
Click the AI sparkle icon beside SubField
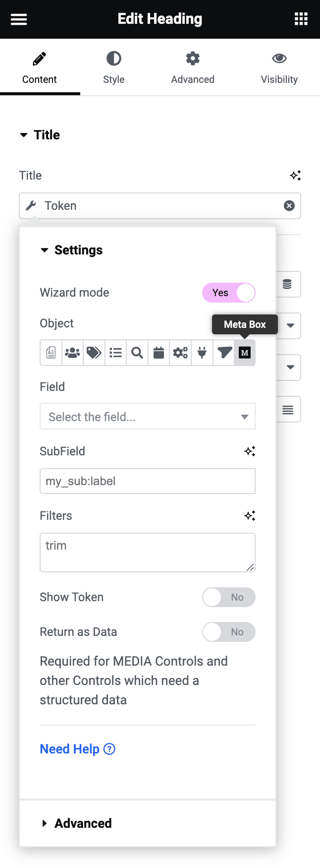coord(250,451)
